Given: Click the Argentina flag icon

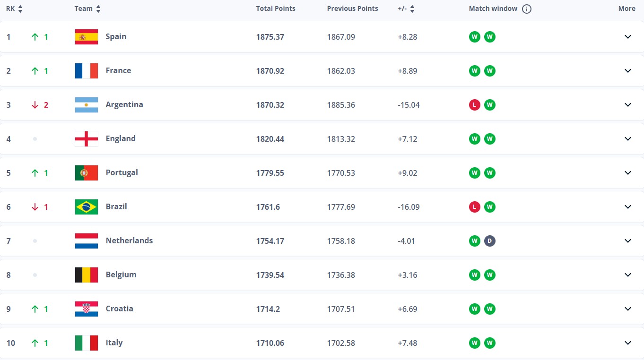Looking at the screenshot, I should pyautogui.click(x=87, y=105).
